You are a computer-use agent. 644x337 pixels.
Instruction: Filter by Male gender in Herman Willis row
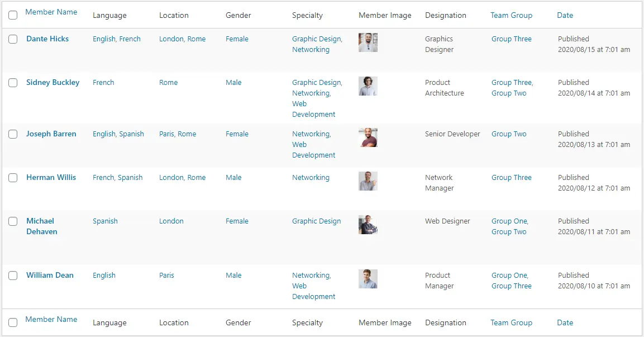[233, 177]
